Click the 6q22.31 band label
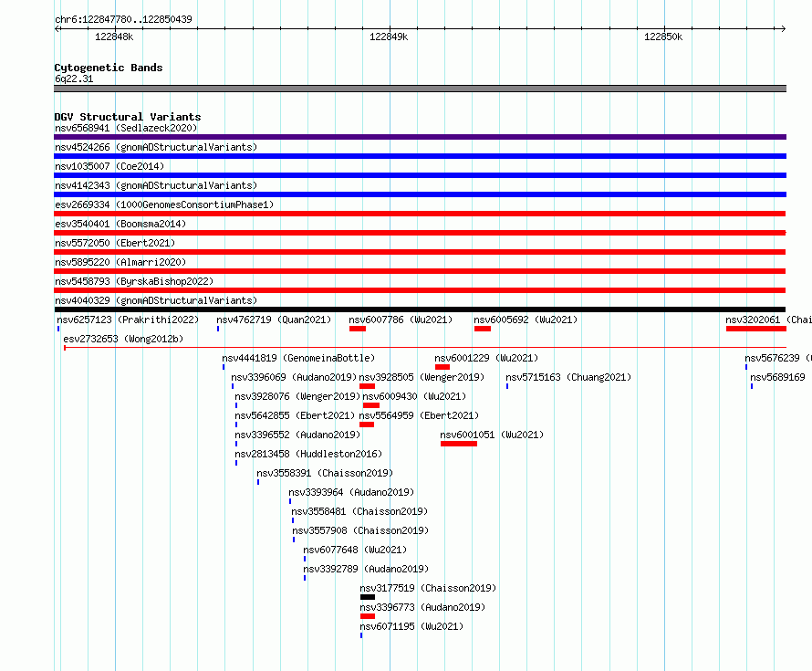The height and width of the screenshot is (671, 812). 74,79
